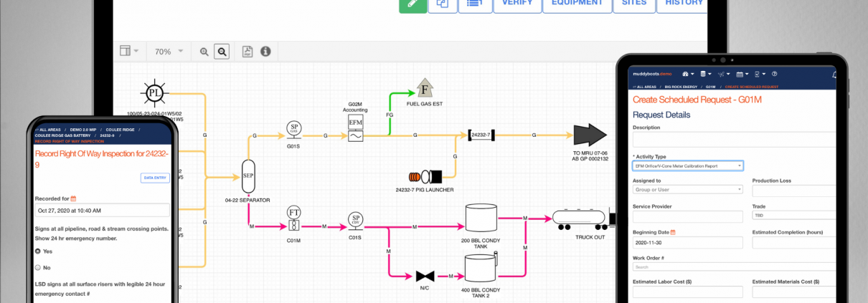Click the calendar icon beside Beginning Date
Image resolution: width=868 pixels, height=303 pixels.
(673, 232)
